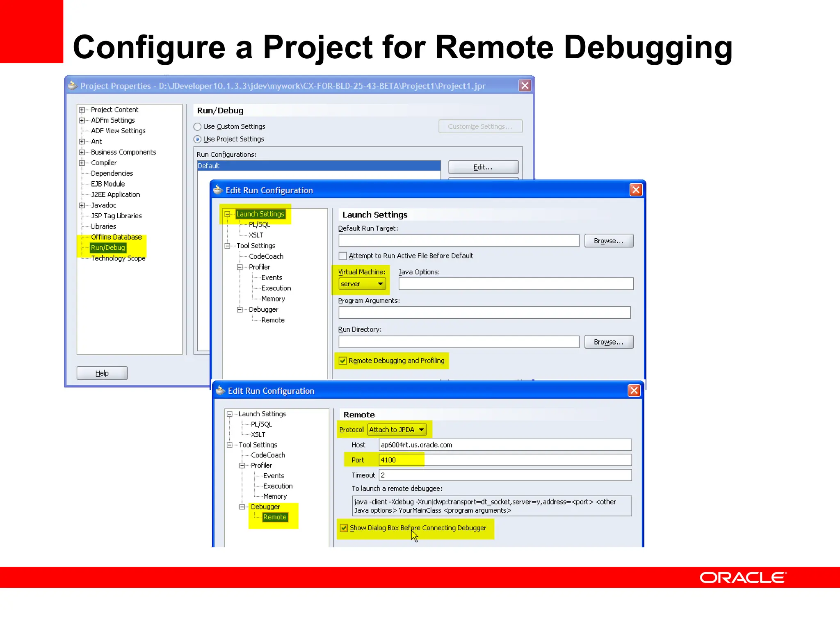Click Browse next to Run Directory
The width and height of the screenshot is (840, 630).
point(609,342)
